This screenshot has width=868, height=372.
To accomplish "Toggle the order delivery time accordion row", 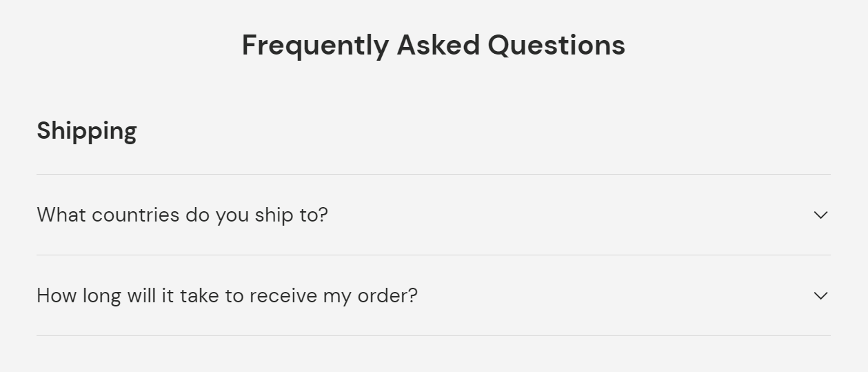I will click(x=433, y=295).
